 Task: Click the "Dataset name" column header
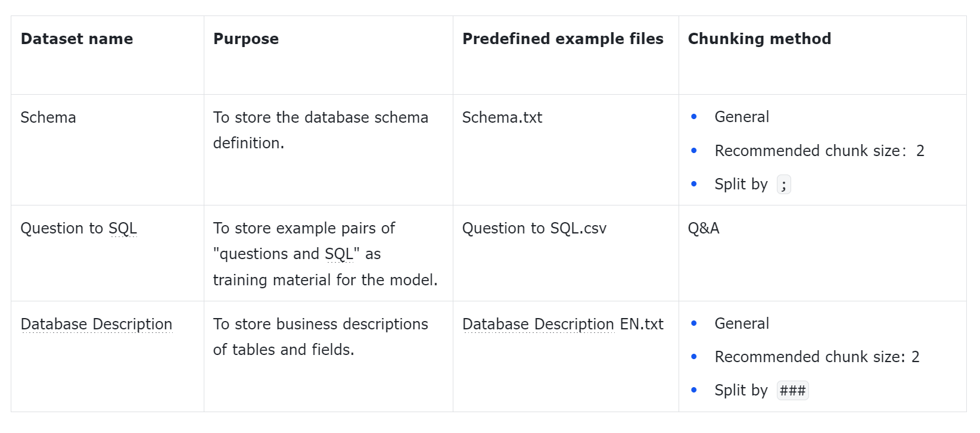click(x=77, y=39)
